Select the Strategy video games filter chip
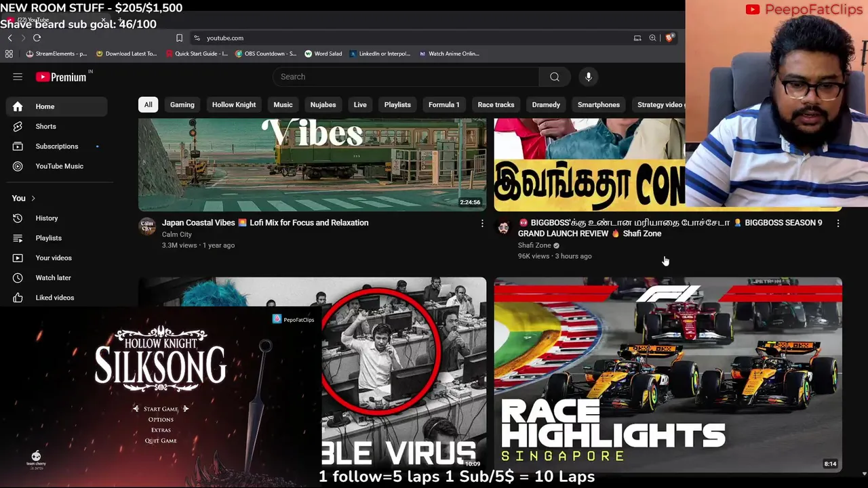The width and height of the screenshot is (868, 488). [x=660, y=104]
